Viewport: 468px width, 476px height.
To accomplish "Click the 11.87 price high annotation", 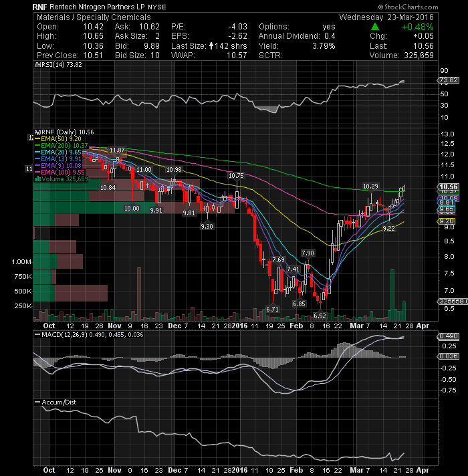I will tap(117, 150).
